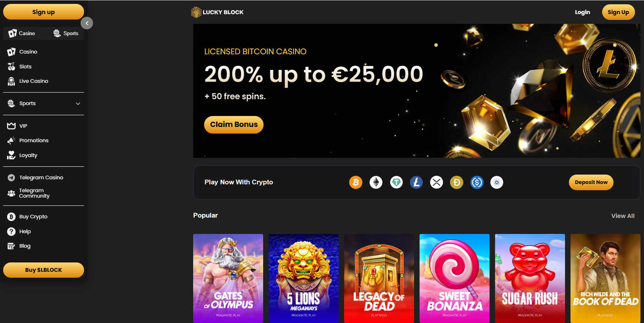Click the Lucky Block logo
Viewport: 644px width, 323px height.
(x=217, y=12)
